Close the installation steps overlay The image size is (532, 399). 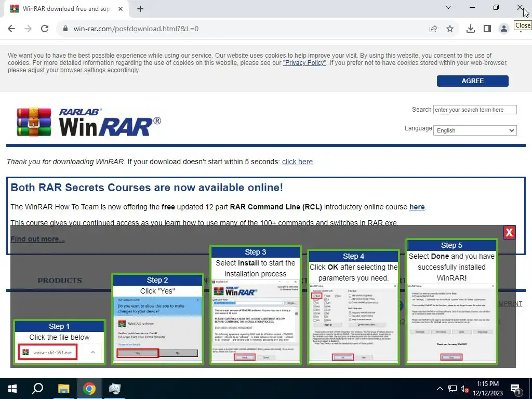coord(509,232)
